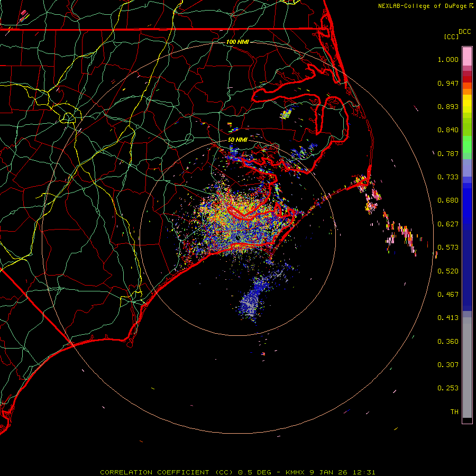Select the 0.467 scale value
Image resolution: width=476 pixels, height=476 pixels.
[x=448, y=295]
